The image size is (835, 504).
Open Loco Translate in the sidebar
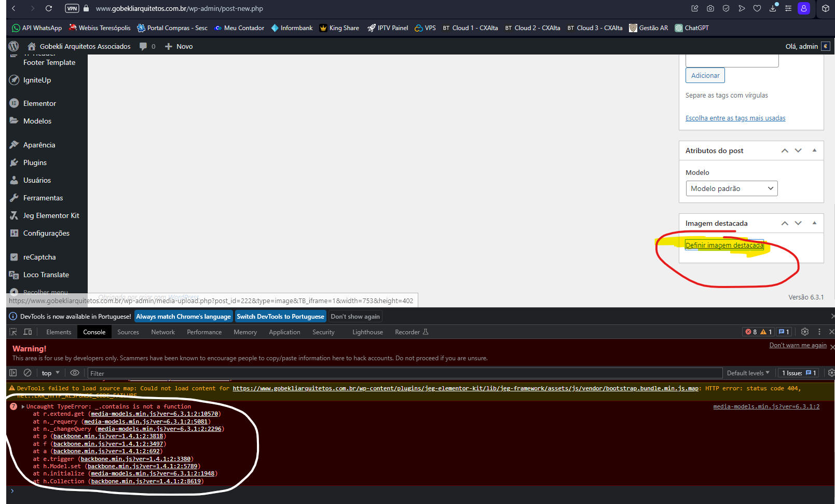tap(46, 274)
